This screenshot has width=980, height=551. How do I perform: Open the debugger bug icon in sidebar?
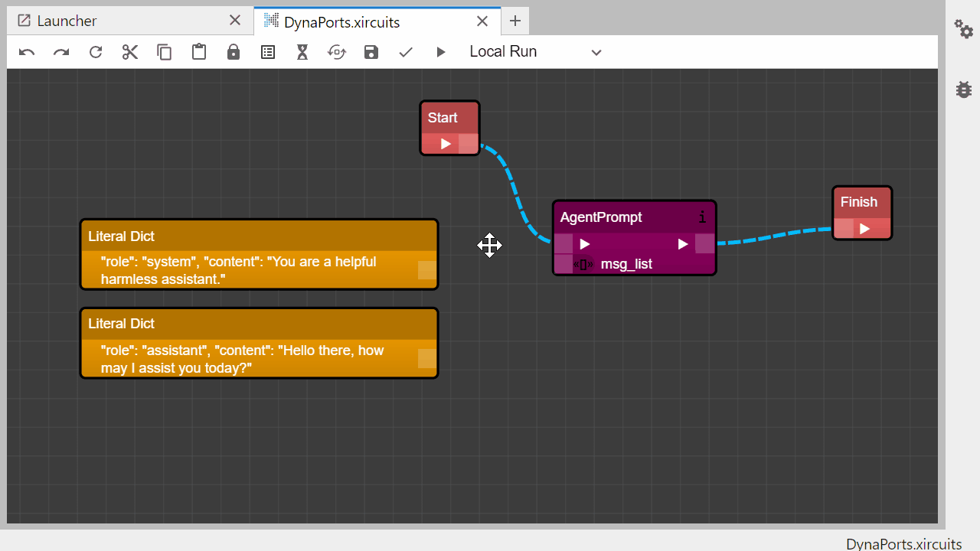963,90
